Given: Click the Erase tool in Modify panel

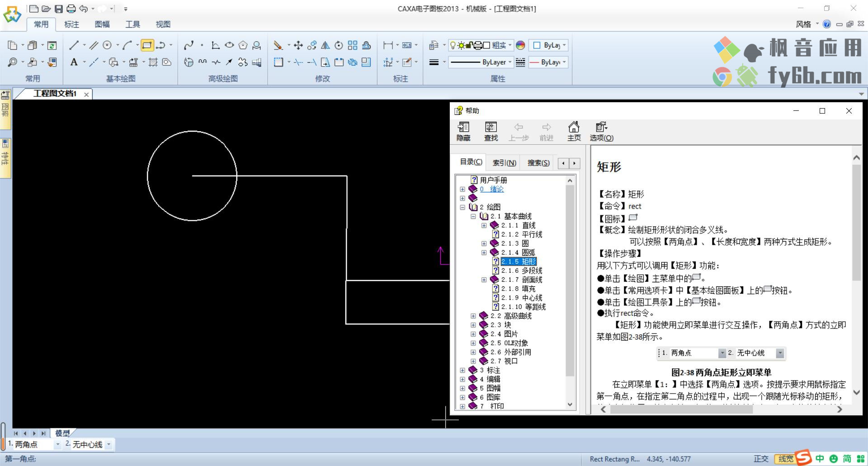Looking at the screenshot, I should tap(278, 45).
